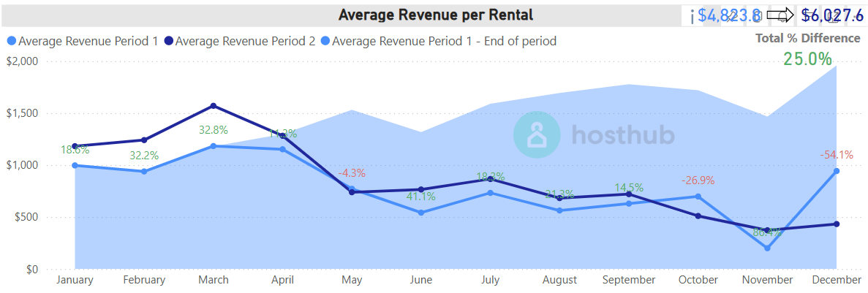Toggle the Average Revenue Period 2 legend label
Screen dimensions: 868x293
pyautogui.click(x=245, y=42)
